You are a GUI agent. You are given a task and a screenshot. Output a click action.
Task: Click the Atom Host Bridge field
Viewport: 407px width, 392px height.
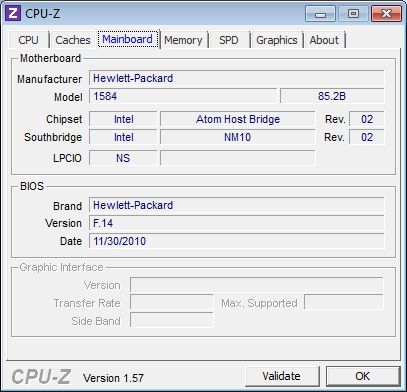(x=237, y=119)
